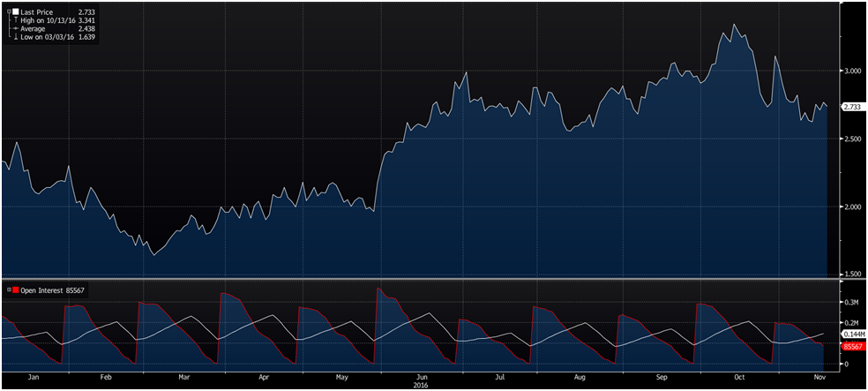
Task: Click the Aug label on time axis
Action: click(580, 377)
